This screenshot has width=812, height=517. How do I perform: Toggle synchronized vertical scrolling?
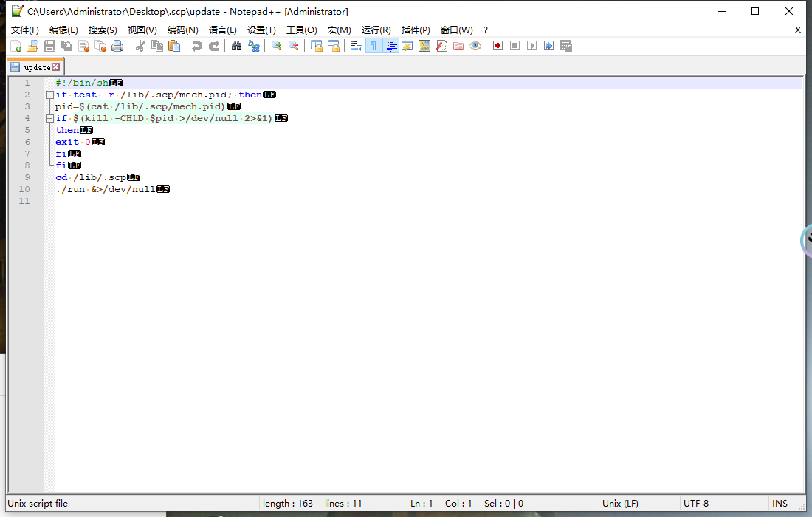[317, 46]
